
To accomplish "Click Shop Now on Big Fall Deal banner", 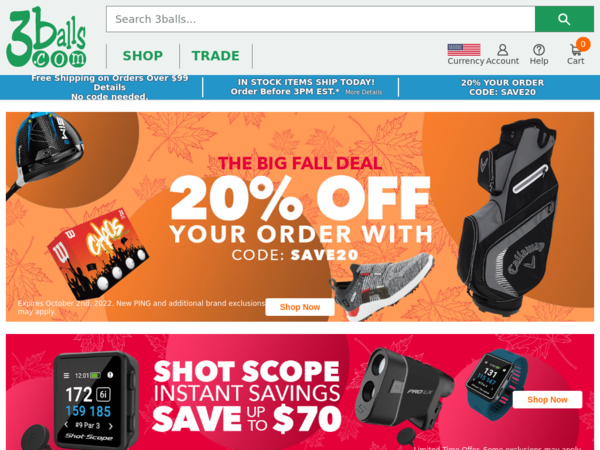I will pyautogui.click(x=300, y=307).
